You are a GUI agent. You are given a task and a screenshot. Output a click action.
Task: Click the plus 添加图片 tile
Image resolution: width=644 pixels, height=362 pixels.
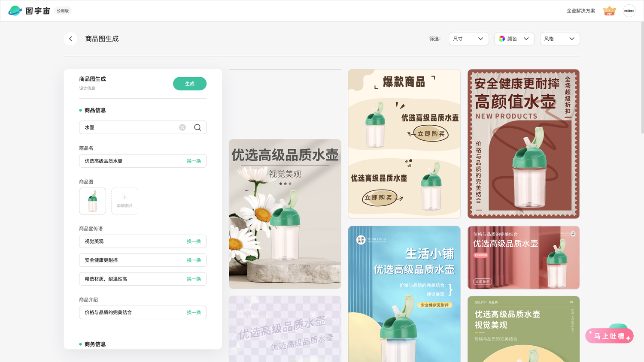[x=125, y=201]
